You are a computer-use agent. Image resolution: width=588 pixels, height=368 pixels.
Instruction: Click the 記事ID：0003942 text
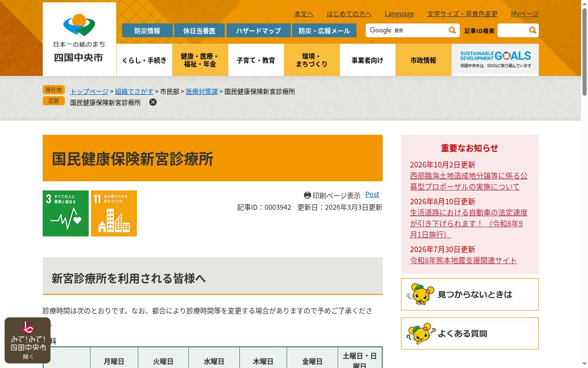264,207
